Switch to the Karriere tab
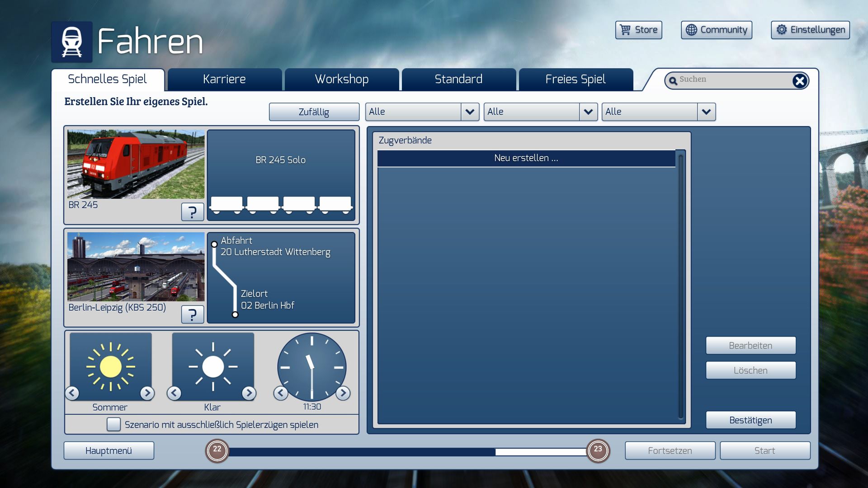This screenshot has width=868, height=488. pyautogui.click(x=224, y=80)
